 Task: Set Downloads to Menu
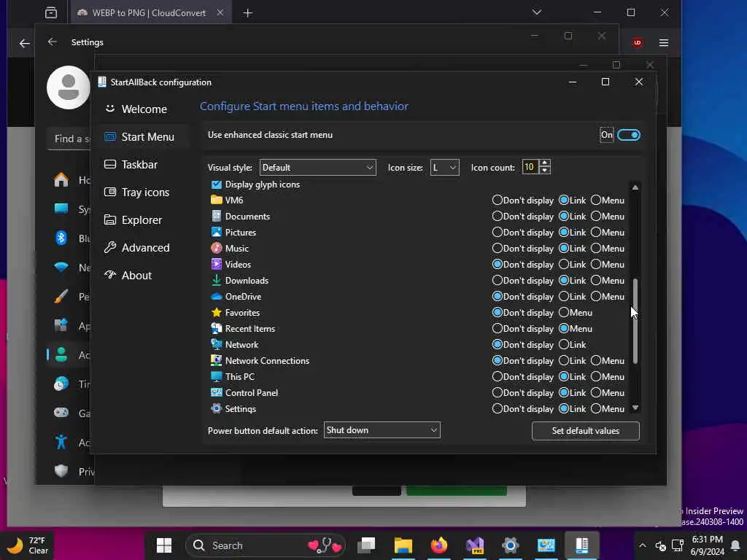click(595, 280)
